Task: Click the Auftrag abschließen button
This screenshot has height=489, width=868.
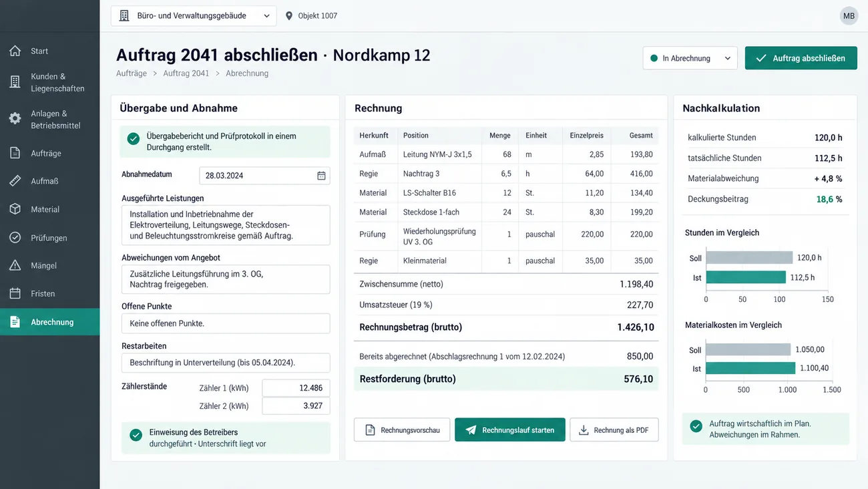Action: (801, 58)
